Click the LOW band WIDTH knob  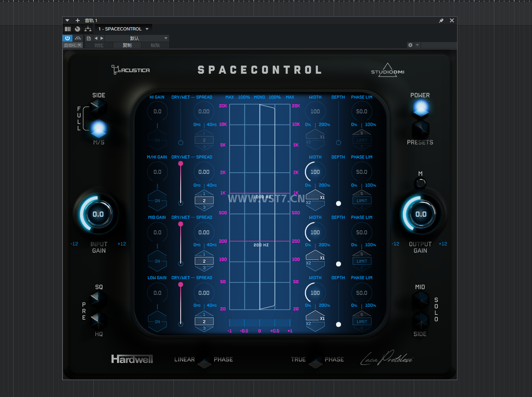tap(315, 293)
